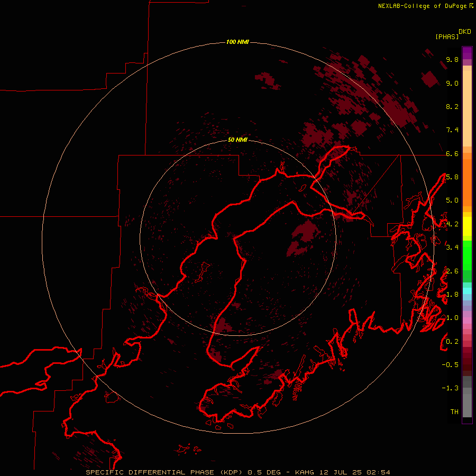Pick the bright green color bar segment

coord(467,255)
